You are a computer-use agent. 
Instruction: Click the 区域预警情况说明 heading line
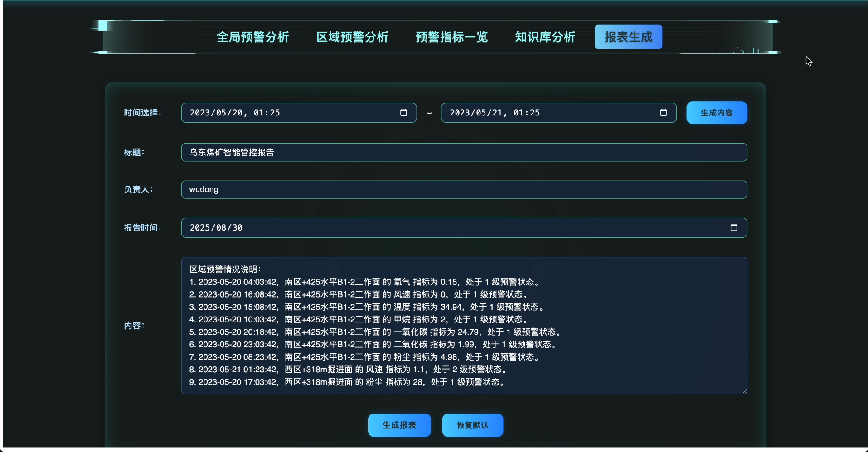click(225, 269)
